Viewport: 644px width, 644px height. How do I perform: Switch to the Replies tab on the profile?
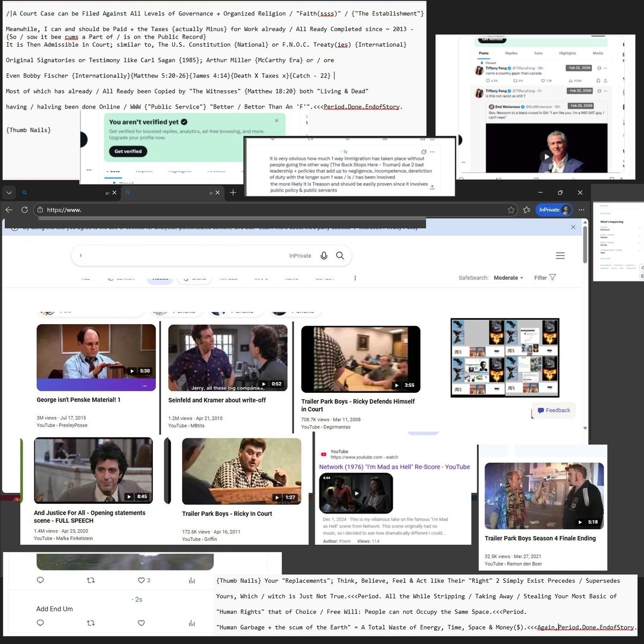pos(511,53)
